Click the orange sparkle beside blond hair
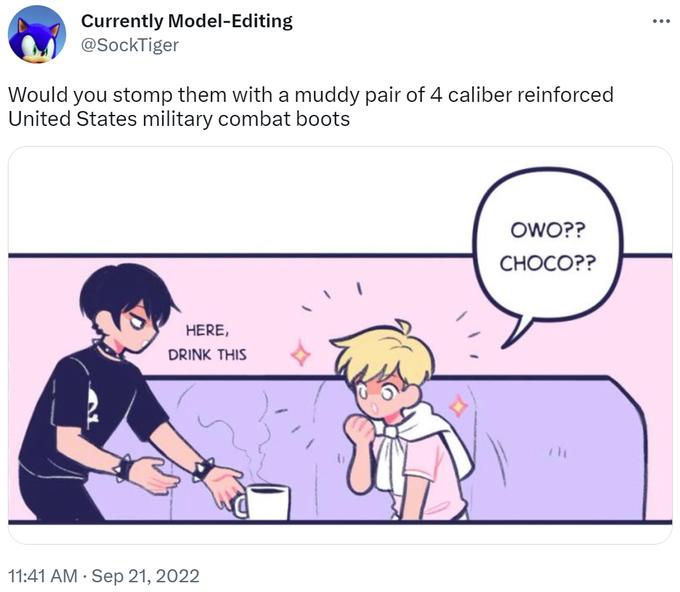The width and height of the screenshot is (680, 592). (300, 355)
